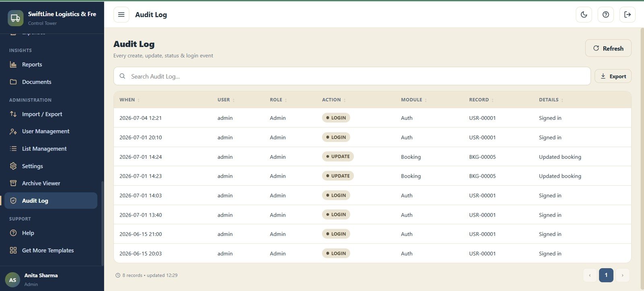This screenshot has width=644, height=291.
Task: Click the UPDATE badge at 2026-07-01 14:23
Action: [x=338, y=176]
